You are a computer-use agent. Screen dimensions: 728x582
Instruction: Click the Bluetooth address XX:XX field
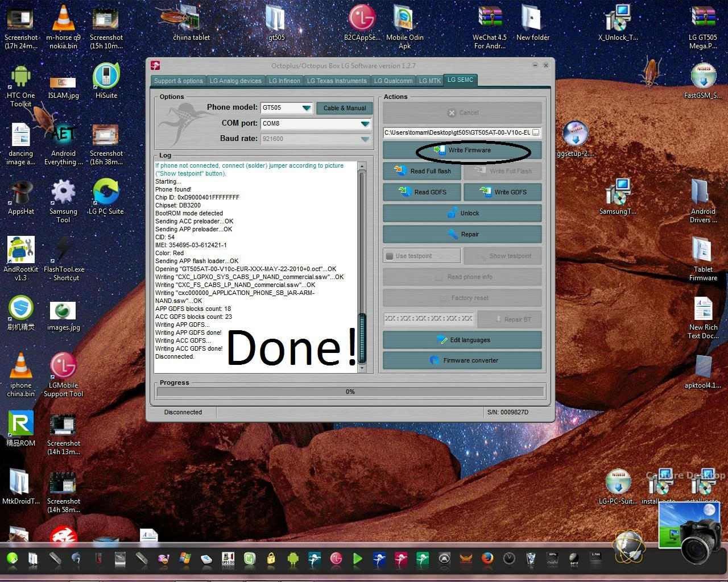428,319
